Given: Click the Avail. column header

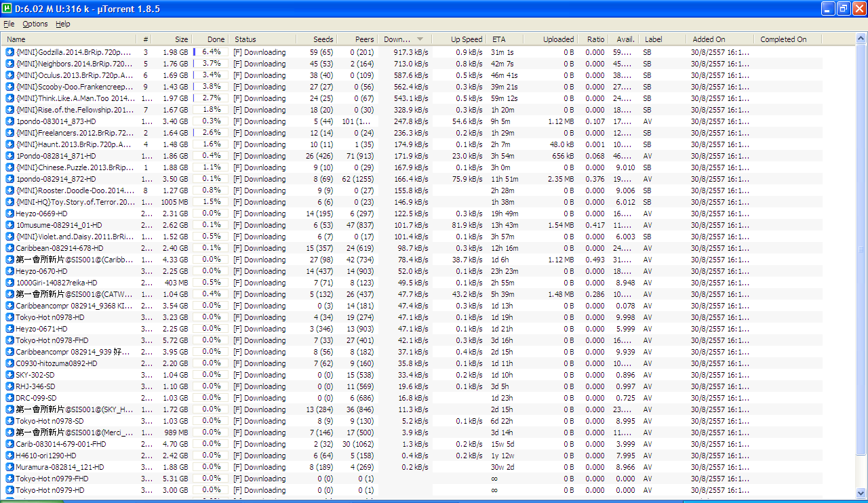Looking at the screenshot, I should [x=624, y=39].
